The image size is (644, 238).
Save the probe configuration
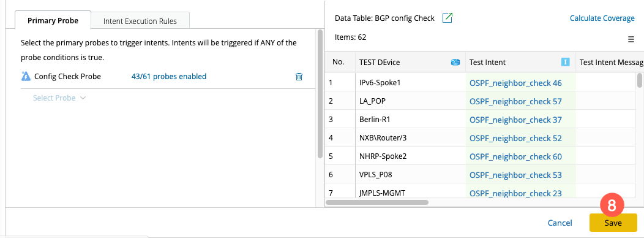click(x=613, y=223)
